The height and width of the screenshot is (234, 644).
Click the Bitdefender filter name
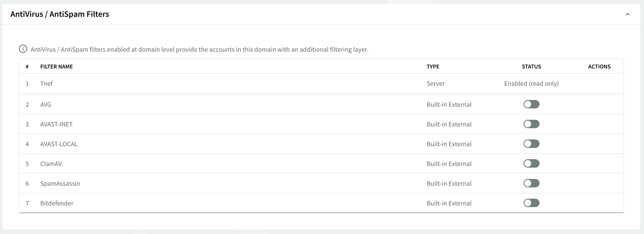[x=57, y=203]
